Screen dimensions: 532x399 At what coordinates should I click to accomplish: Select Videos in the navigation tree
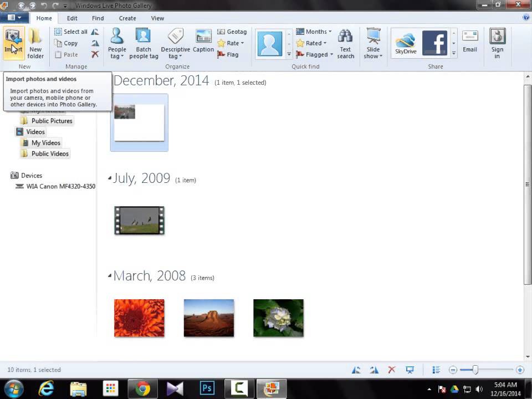31,132
